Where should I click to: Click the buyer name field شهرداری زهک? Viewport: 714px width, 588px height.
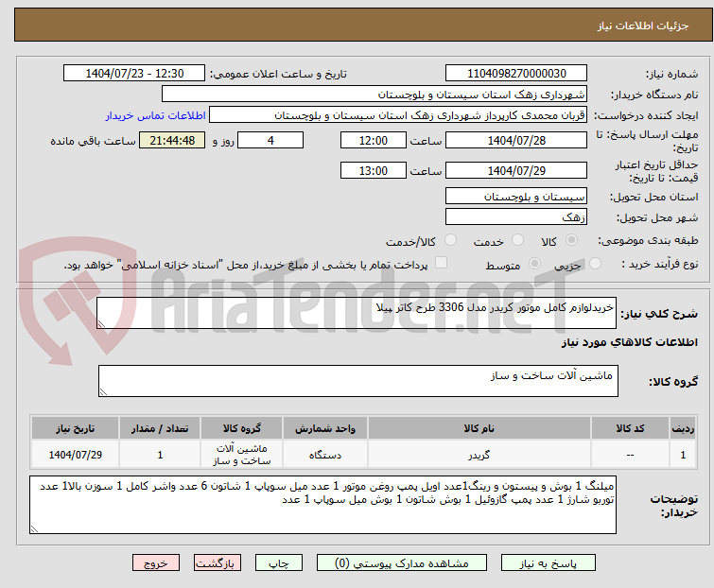pos(374,95)
